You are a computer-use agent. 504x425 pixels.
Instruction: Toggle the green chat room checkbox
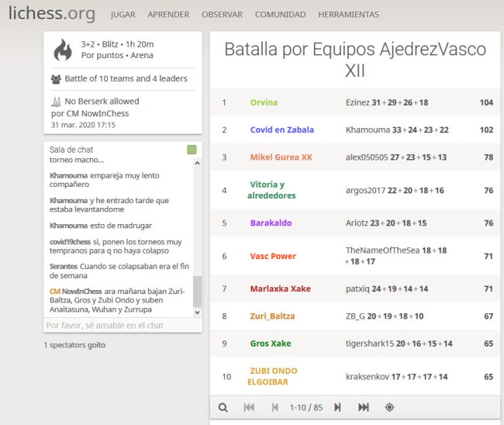[x=192, y=150]
